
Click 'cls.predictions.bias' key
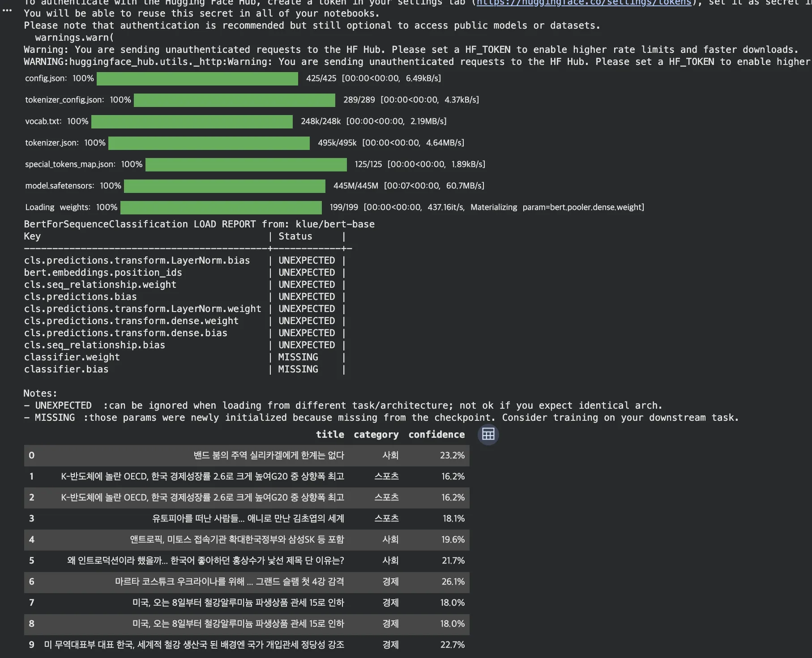click(81, 297)
